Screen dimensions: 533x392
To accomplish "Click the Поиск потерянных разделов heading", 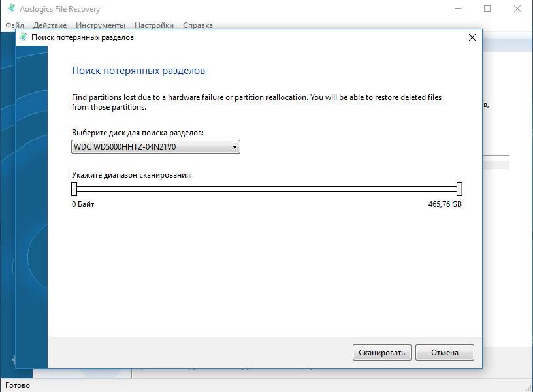I will 138,71.
